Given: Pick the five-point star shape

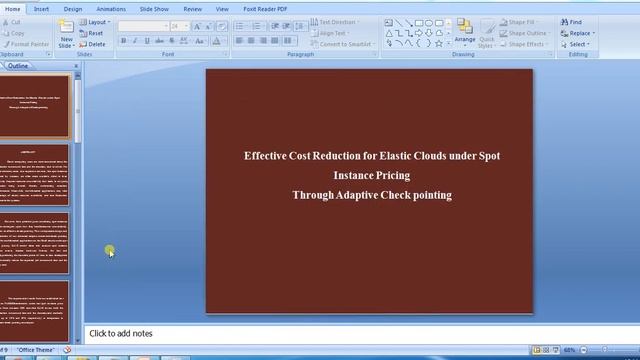Looking at the screenshot, I should (439, 43).
